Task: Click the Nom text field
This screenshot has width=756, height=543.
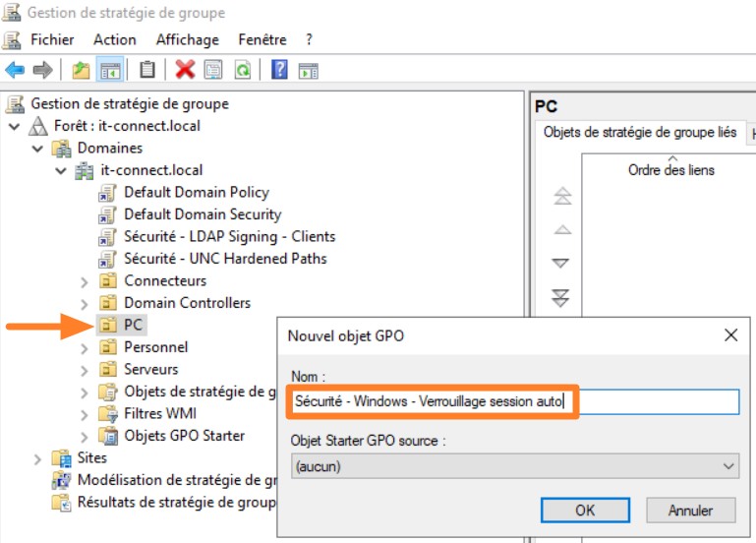Action: tap(515, 402)
